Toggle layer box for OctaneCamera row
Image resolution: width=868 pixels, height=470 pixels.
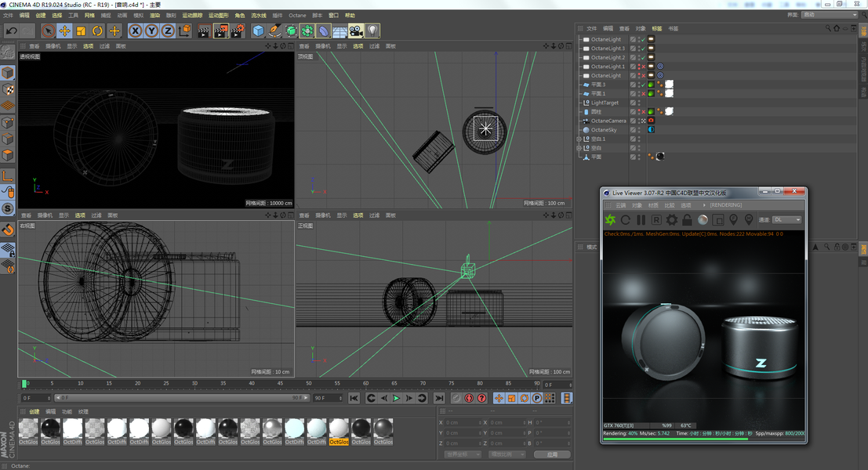tap(633, 121)
